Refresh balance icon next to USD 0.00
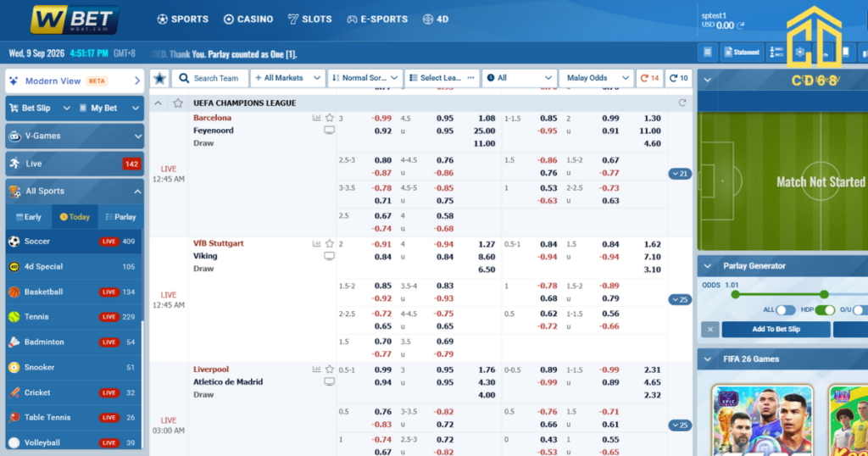This screenshot has height=456, width=868. [x=741, y=25]
